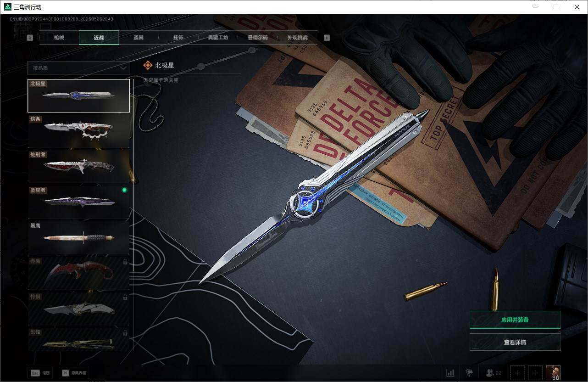Click the 北极星 knife preview model
This screenshot has width=588, height=382.
(315, 197)
